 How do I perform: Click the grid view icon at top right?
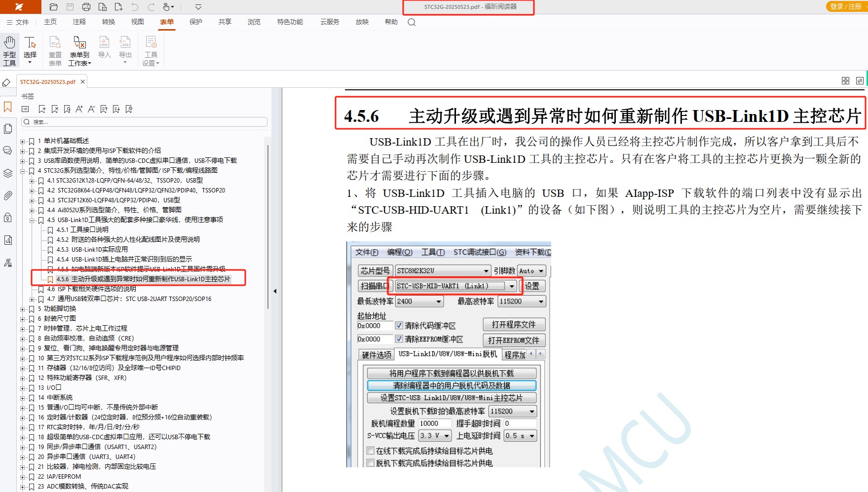845,80
